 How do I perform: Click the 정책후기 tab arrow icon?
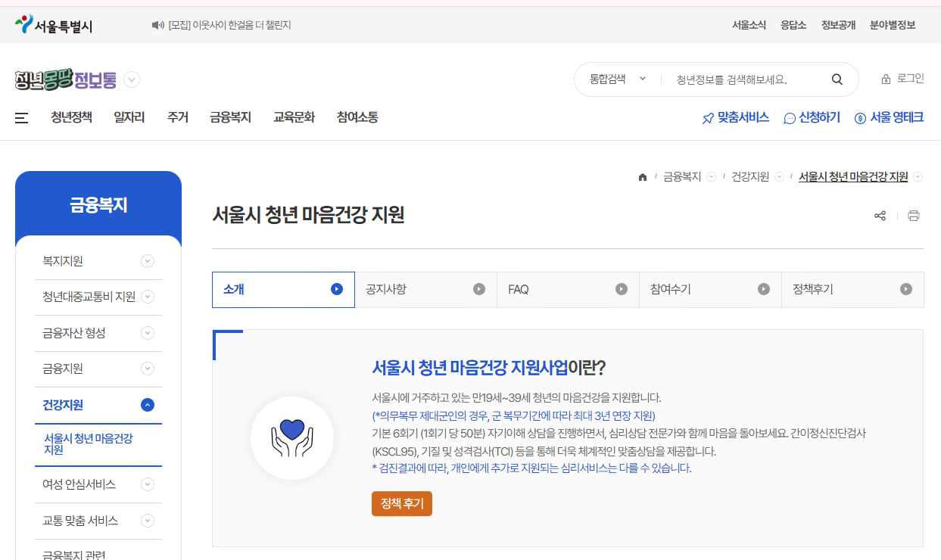point(906,289)
